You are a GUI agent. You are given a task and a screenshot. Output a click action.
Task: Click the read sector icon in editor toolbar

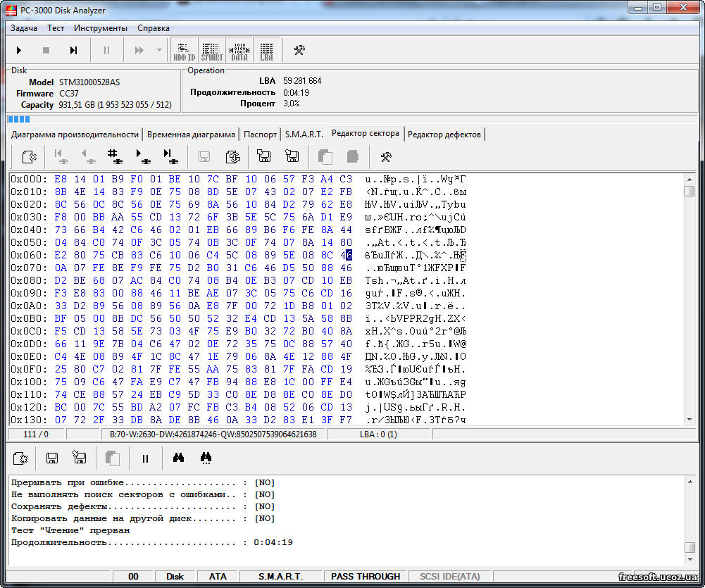(x=29, y=156)
